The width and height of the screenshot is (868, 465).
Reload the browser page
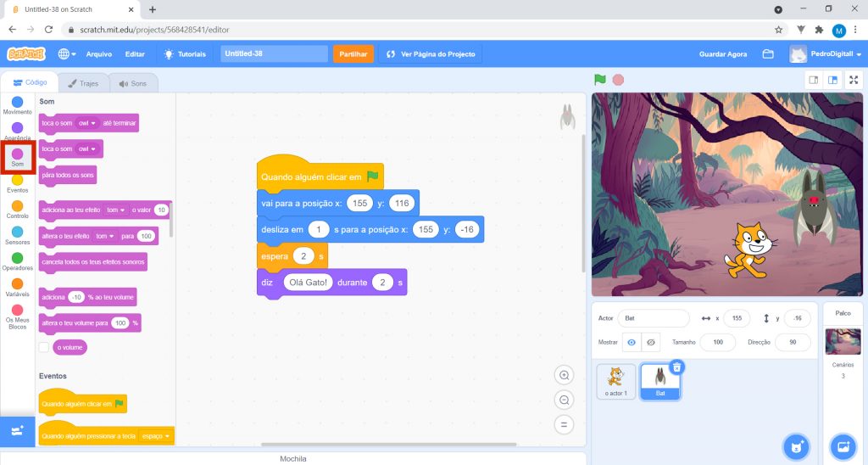(48, 30)
